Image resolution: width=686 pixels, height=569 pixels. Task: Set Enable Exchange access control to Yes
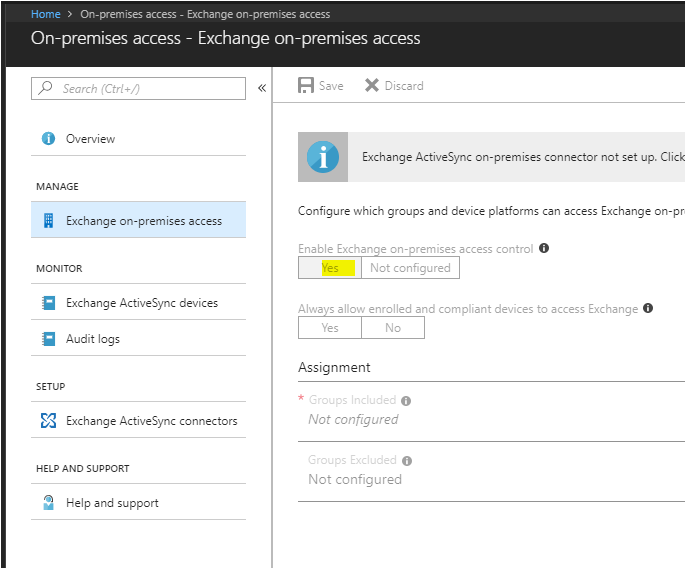click(330, 267)
